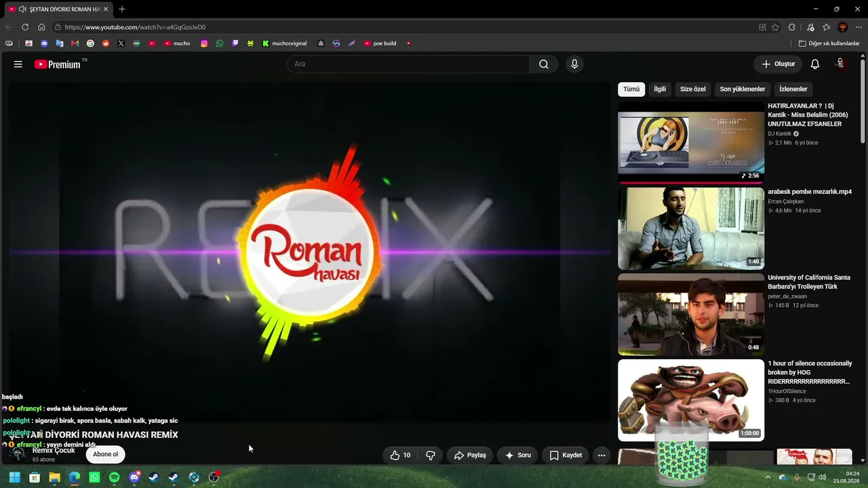Viewport: 868px width, 488px height.
Task: Click the YouTube search input field
Action: pyautogui.click(x=408, y=64)
